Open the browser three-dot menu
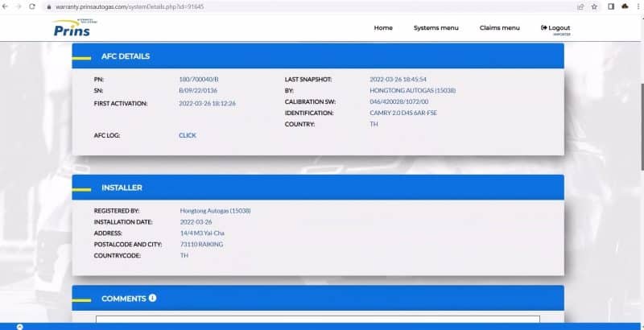 tap(639, 6)
